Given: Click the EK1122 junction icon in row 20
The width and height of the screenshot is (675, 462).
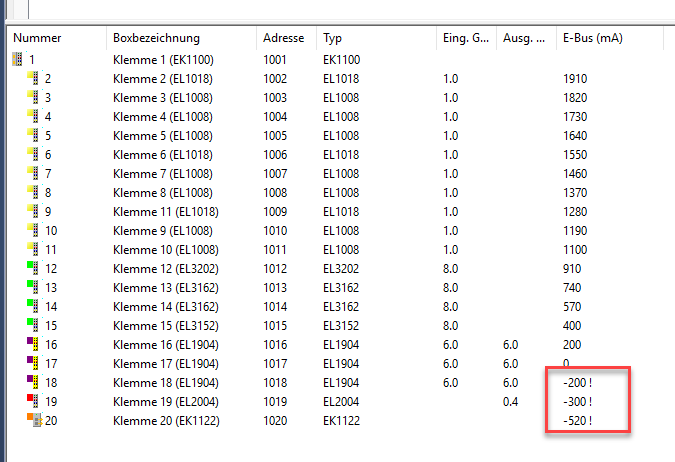Looking at the screenshot, I should click(x=33, y=421).
